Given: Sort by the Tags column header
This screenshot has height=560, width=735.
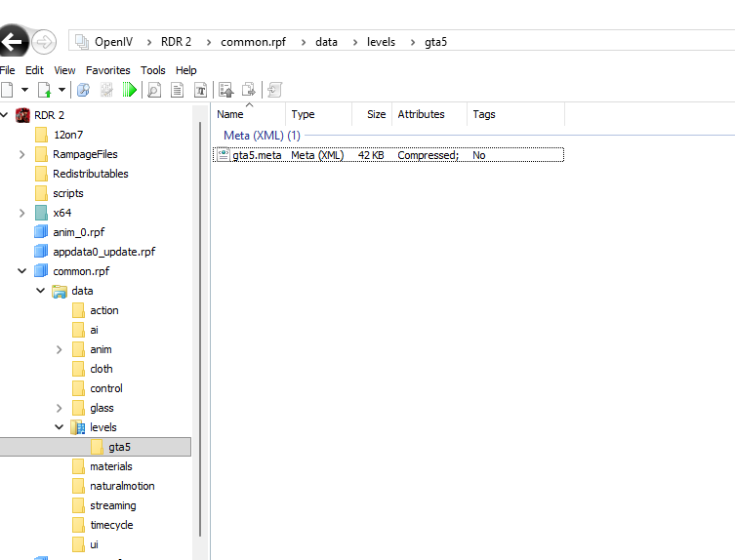Looking at the screenshot, I should click(x=515, y=114).
